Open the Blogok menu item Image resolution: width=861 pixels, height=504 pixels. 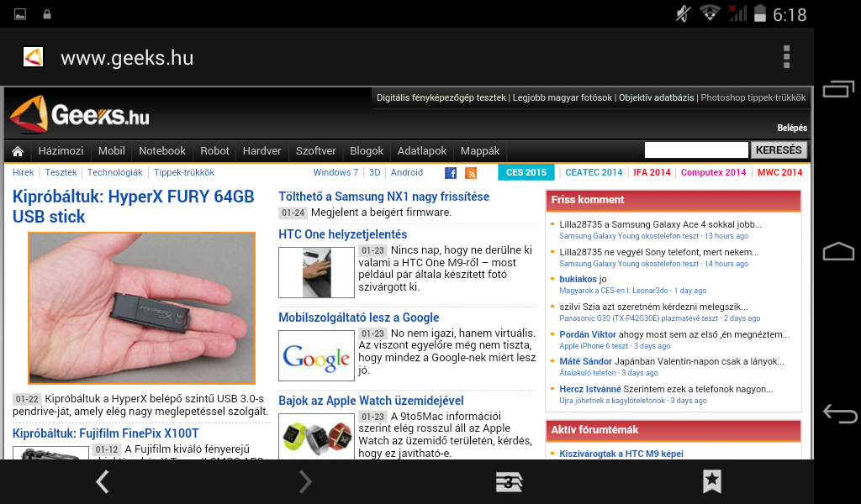click(367, 151)
